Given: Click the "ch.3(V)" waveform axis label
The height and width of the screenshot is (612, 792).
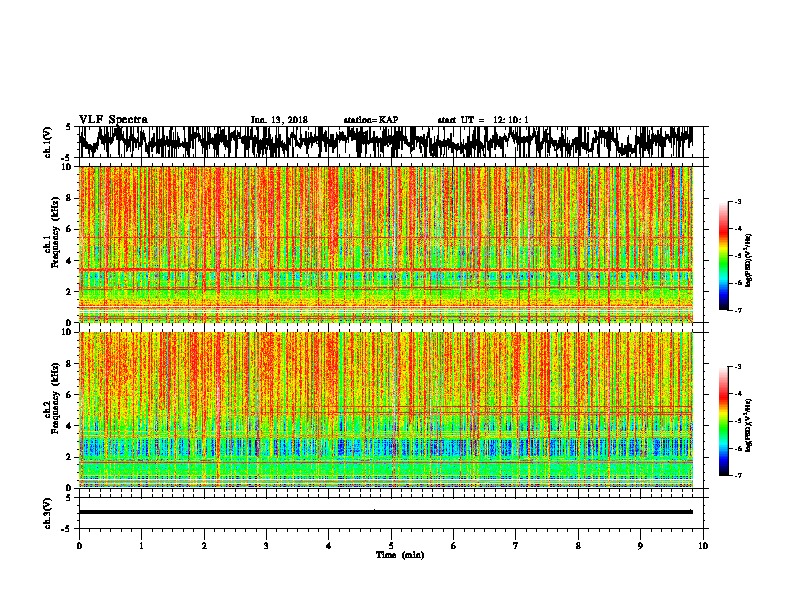Looking at the screenshot, I should point(48,513).
